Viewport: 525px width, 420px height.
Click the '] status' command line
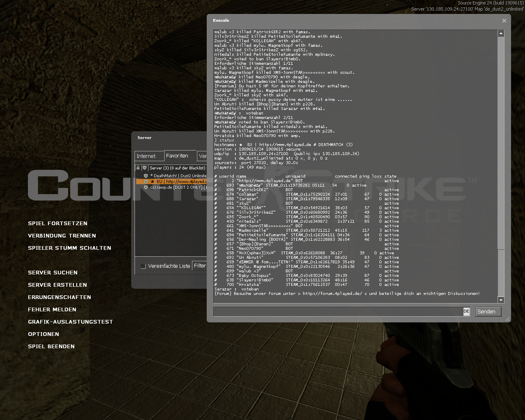[x=224, y=140]
